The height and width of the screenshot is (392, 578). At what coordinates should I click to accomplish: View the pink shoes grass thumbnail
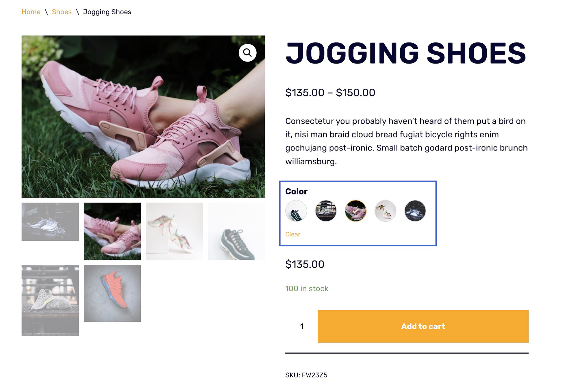(x=112, y=231)
